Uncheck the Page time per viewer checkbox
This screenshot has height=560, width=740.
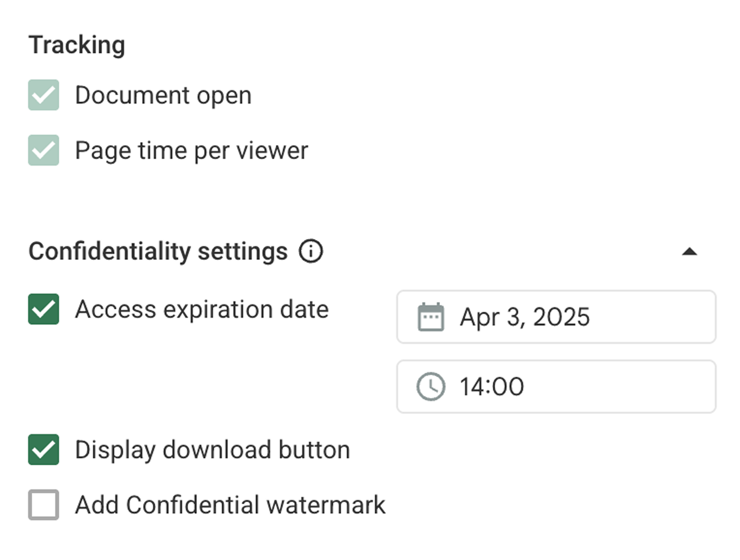pyautogui.click(x=44, y=150)
